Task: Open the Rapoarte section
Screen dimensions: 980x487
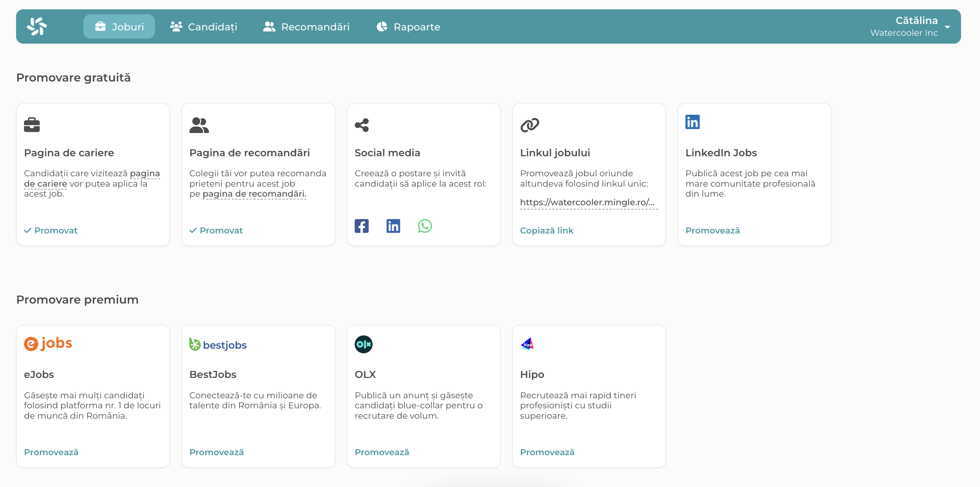Action: (x=408, y=26)
